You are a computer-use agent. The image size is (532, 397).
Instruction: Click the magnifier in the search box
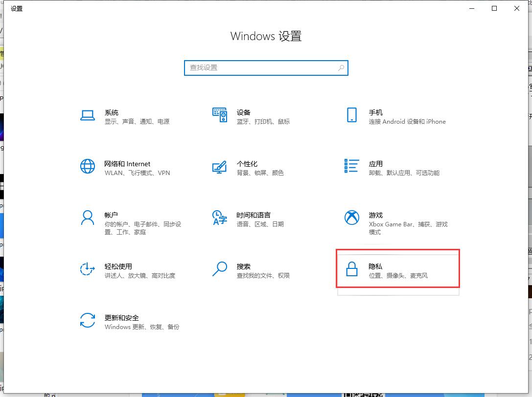click(x=341, y=68)
